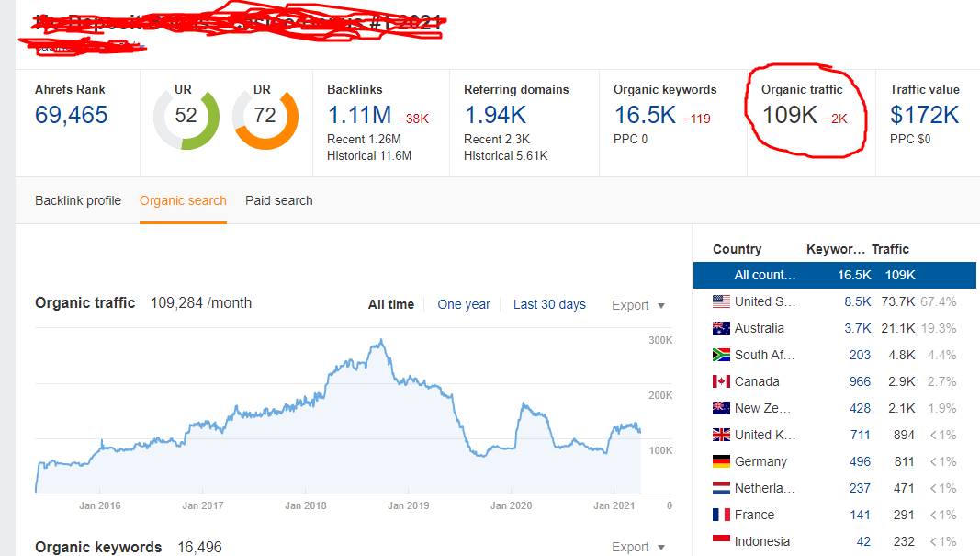Open Export dropdown for Organic keywords

(x=638, y=547)
